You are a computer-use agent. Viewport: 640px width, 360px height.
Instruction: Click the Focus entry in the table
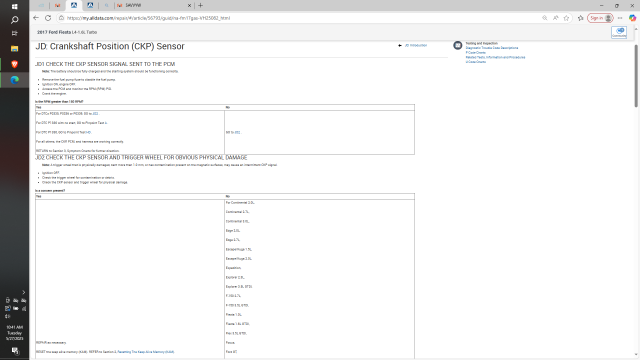point(230,343)
